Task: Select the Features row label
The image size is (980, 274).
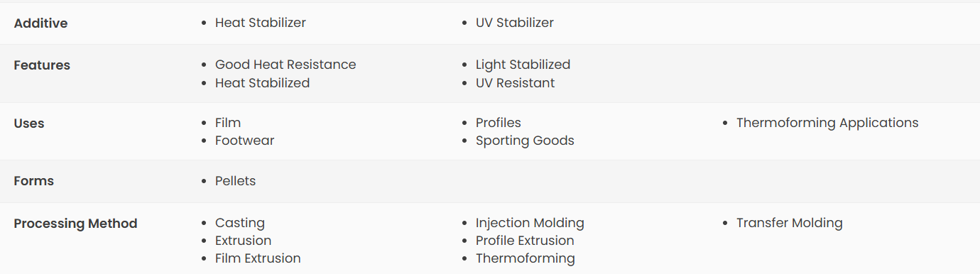Action: tap(43, 65)
